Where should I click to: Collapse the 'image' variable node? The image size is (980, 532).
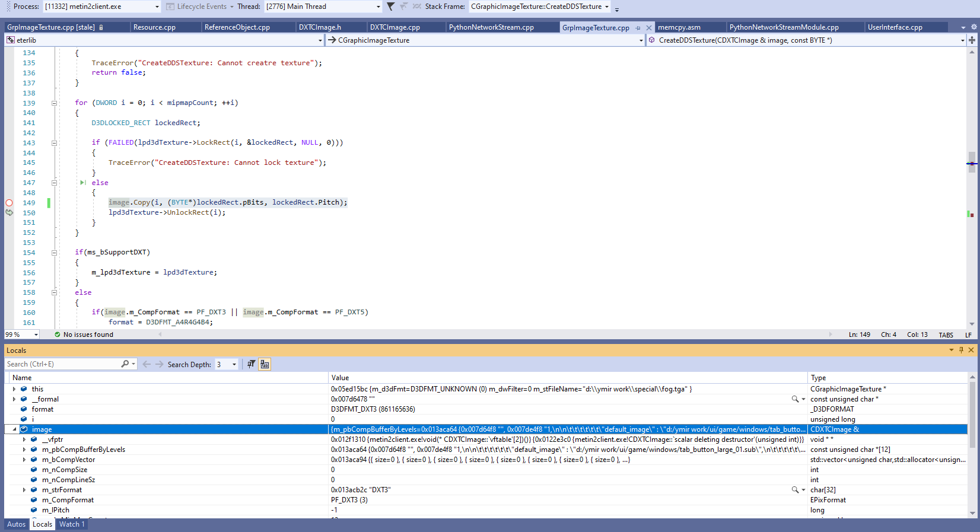14,429
